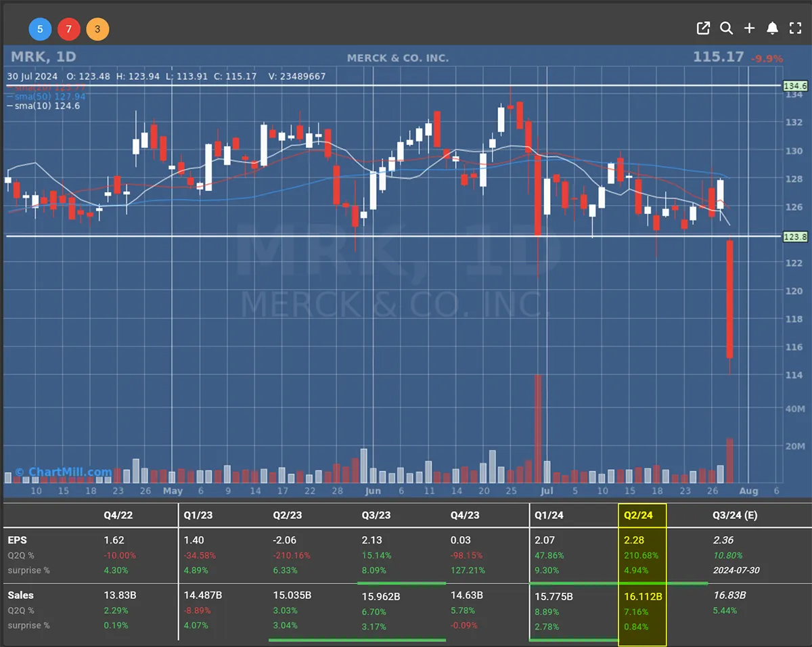Click the -210.16% EPS change value

(291, 556)
